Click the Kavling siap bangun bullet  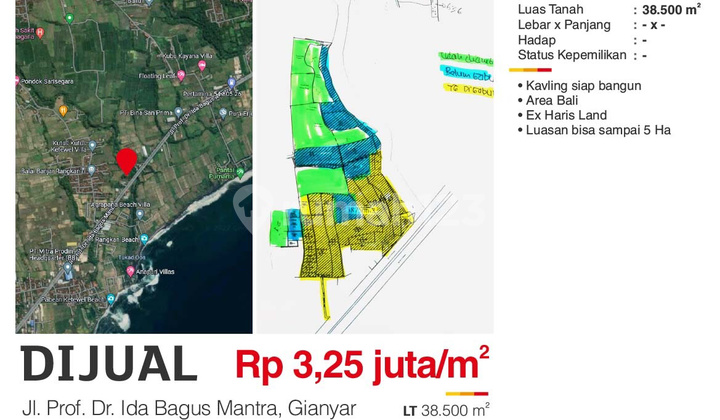click(580, 85)
